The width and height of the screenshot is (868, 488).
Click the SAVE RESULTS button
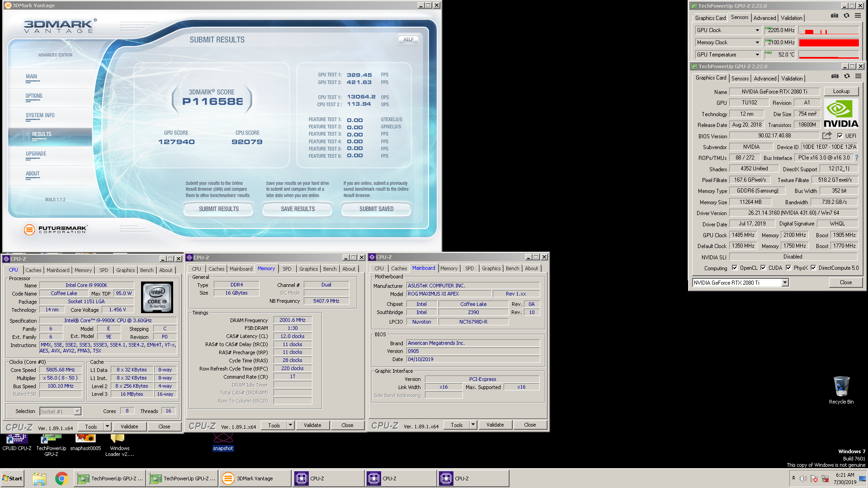click(297, 209)
